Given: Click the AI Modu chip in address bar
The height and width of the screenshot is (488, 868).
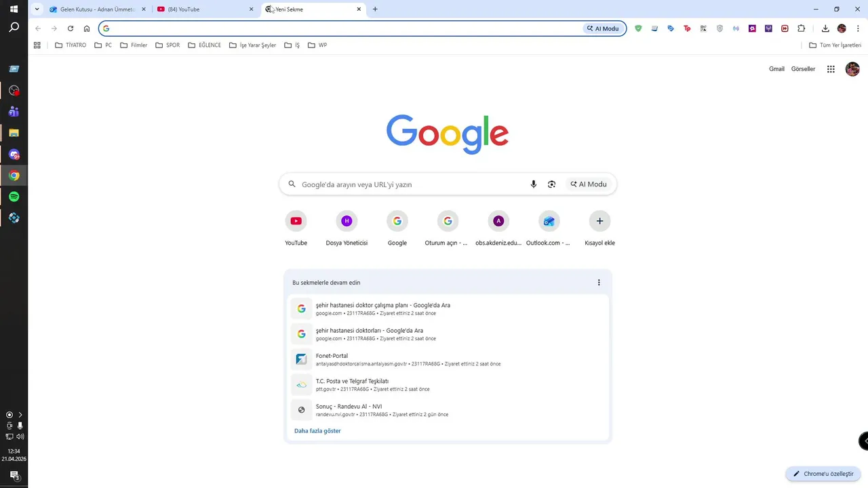Looking at the screenshot, I should (604, 28).
